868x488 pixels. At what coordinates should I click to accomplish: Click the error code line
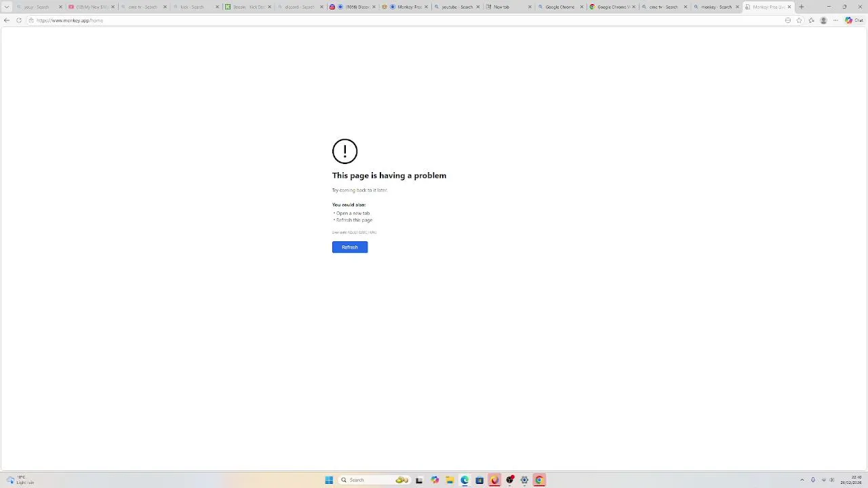[x=354, y=232]
